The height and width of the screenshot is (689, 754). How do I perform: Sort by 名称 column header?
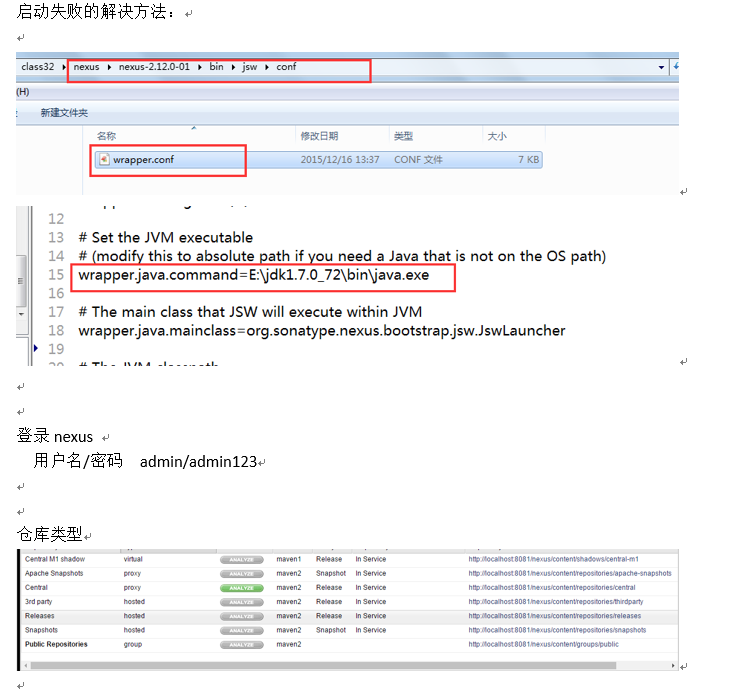106,136
